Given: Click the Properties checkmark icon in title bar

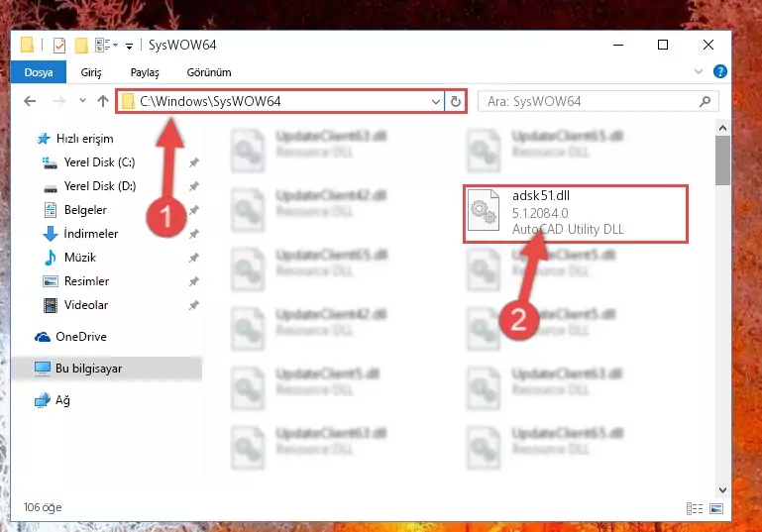Looking at the screenshot, I should tap(59, 46).
